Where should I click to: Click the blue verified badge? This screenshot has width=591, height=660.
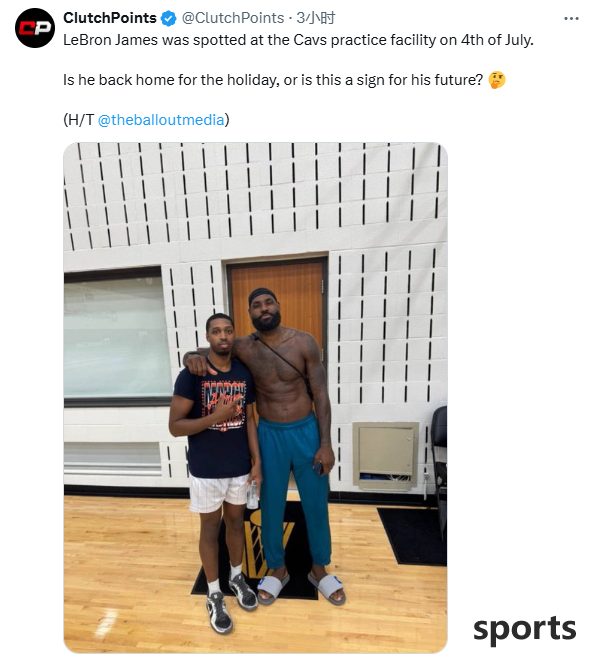[x=169, y=19]
